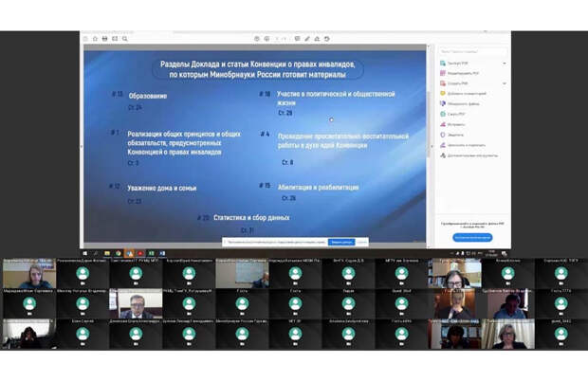This screenshot has height=382, width=588.
Task: Select the highlighter pen tool in the toolbar
Action: tap(307, 39)
